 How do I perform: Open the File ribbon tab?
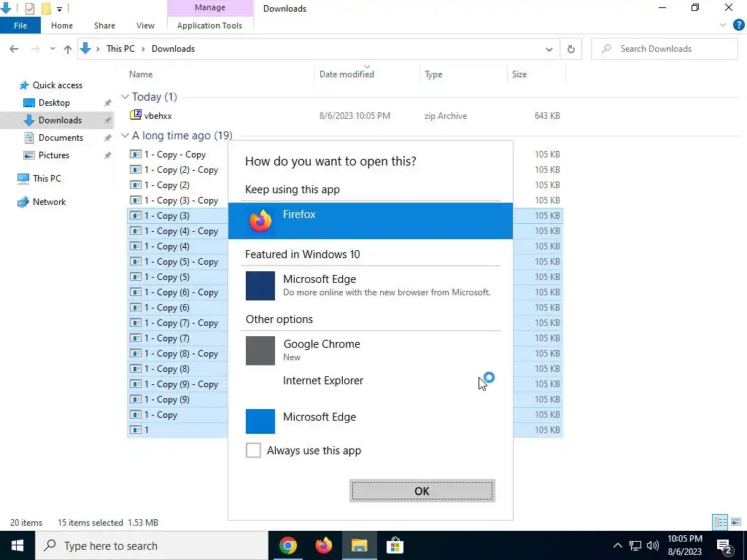click(x=20, y=26)
